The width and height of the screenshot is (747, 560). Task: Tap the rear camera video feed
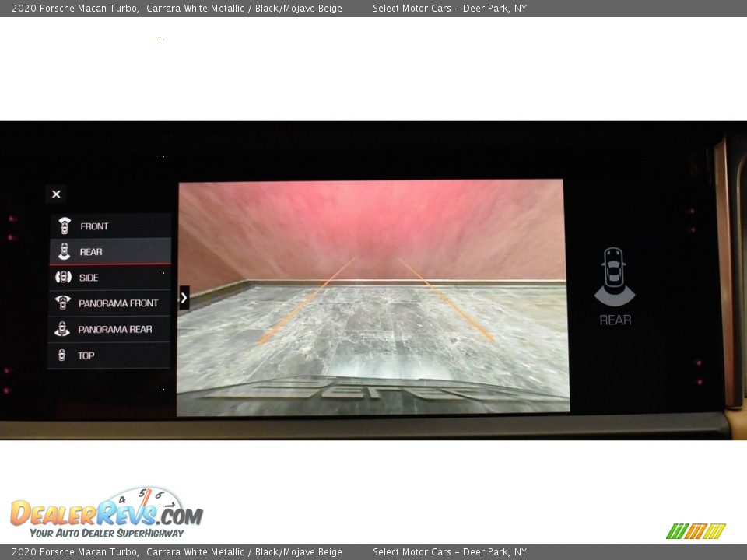click(373, 298)
